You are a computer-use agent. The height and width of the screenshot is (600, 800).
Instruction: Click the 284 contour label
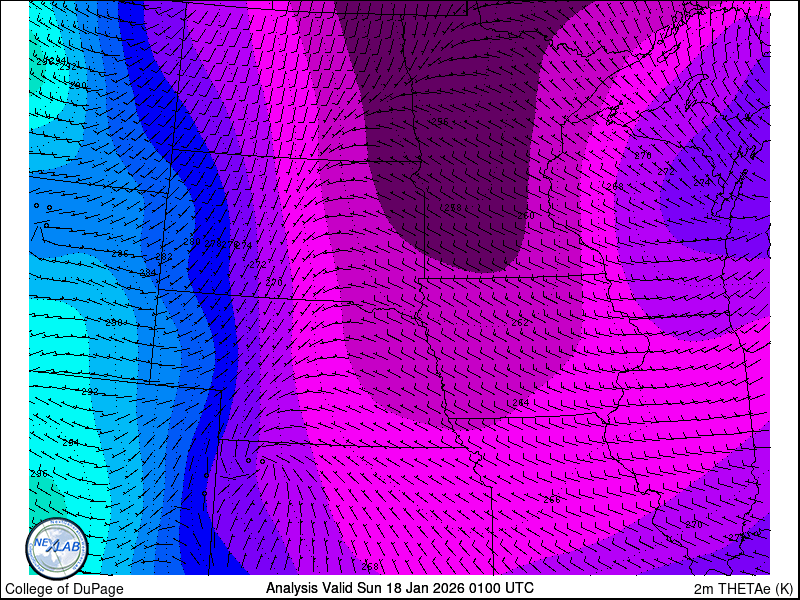pyautogui.click(x=147, y=273)
